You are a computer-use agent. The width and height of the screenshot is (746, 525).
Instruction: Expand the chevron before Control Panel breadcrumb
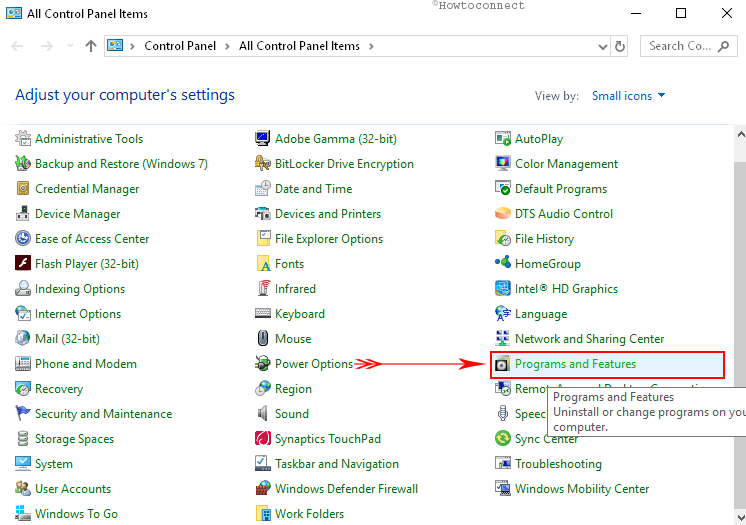point(133,46)
